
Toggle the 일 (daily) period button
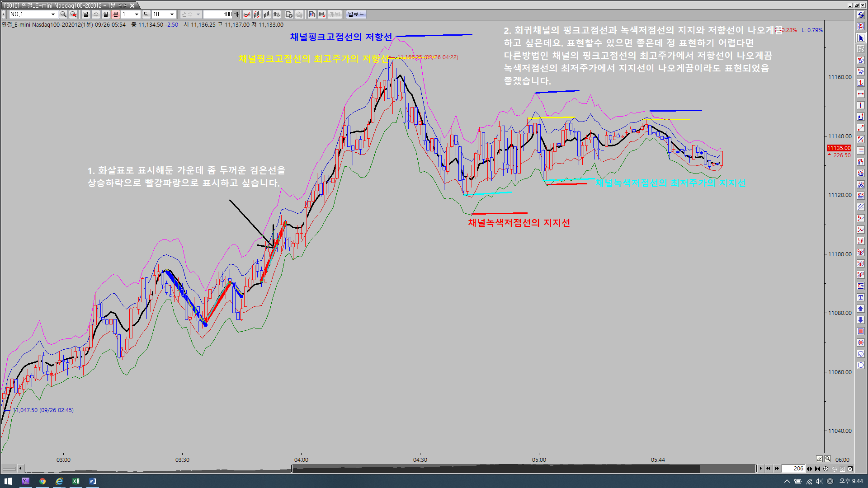(86, 14)
